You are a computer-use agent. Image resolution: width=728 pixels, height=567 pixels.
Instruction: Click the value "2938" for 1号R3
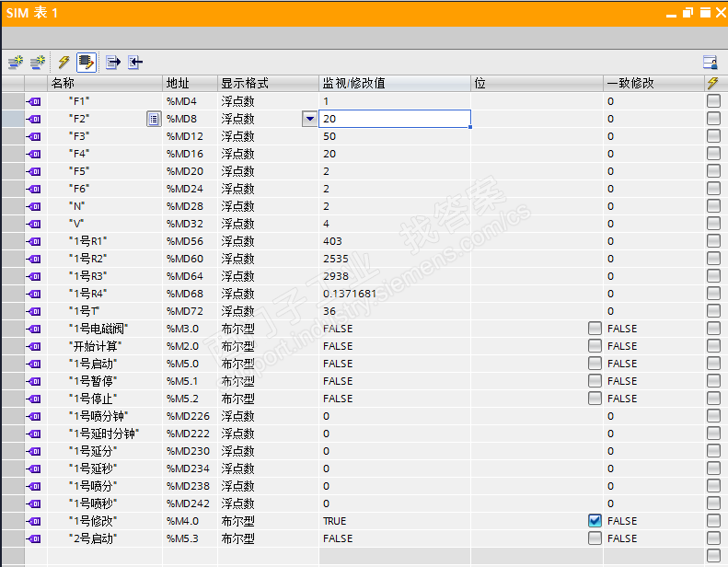point(336,276)
